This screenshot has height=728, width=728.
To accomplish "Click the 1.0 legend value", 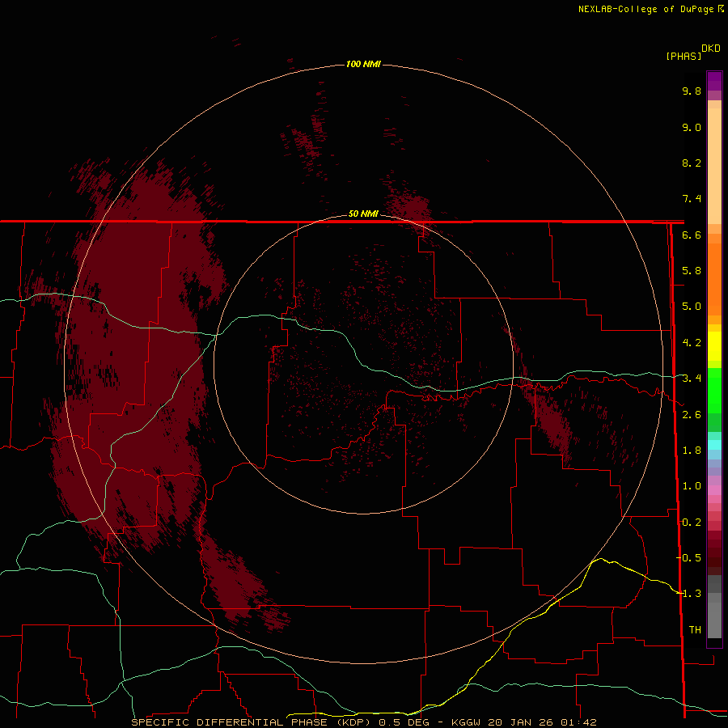I will point(692,486).
